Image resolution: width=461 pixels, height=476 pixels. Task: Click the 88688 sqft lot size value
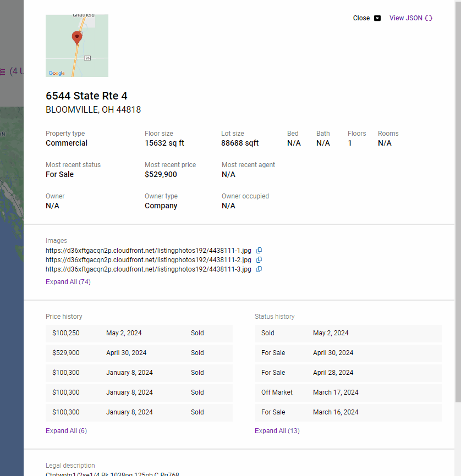240,143
